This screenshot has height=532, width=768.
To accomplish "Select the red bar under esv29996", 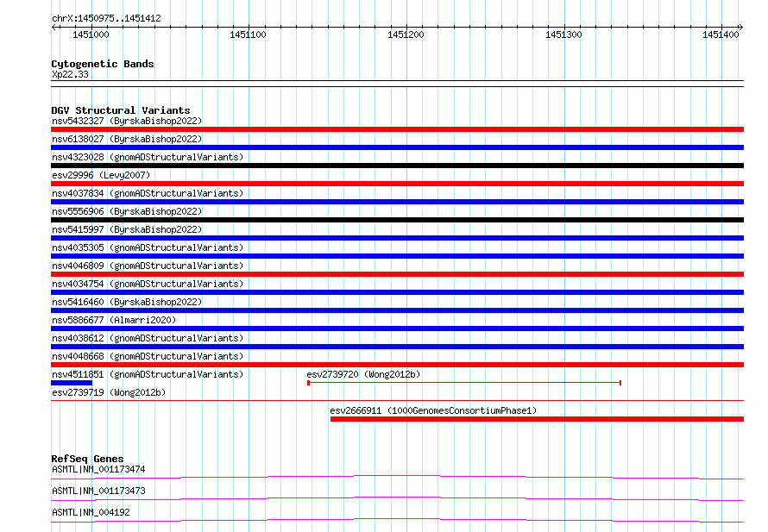I will (397, 184).
